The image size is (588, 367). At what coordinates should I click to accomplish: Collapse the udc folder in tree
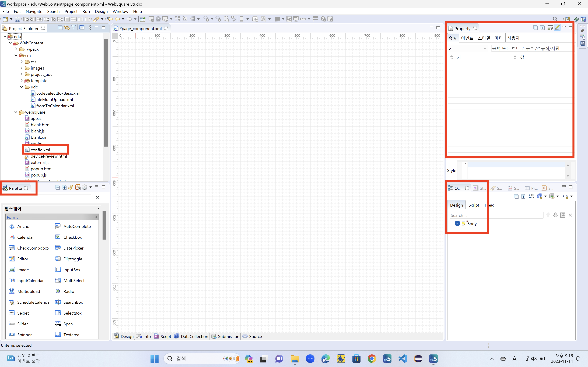point(22,87)
